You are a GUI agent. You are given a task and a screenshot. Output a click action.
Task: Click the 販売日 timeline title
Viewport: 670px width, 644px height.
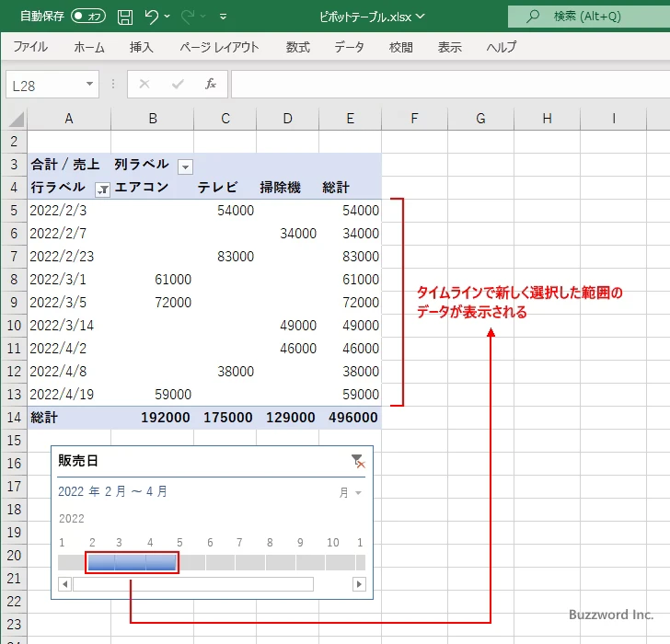[x=77, y=460]
